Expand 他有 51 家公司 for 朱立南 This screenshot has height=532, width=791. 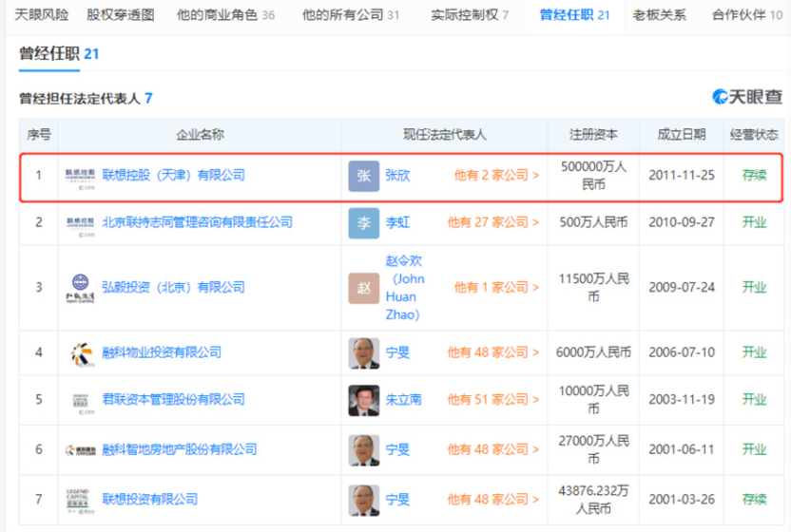coord(493,399)
